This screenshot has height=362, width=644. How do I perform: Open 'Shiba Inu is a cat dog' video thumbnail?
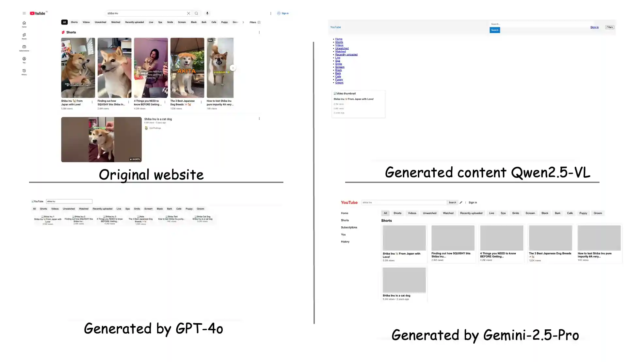click(x=101, y=140)
